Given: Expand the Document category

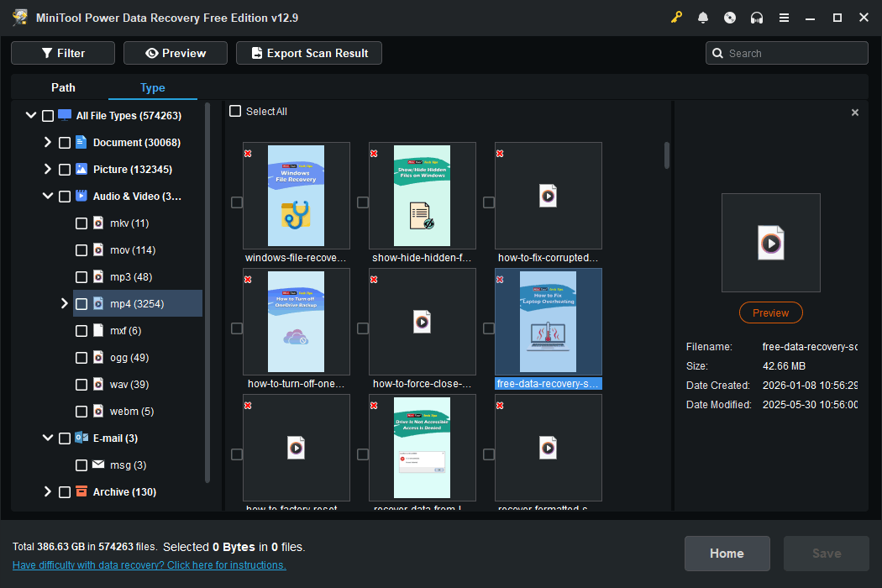Looking at the screenshot, I should 48,142.
